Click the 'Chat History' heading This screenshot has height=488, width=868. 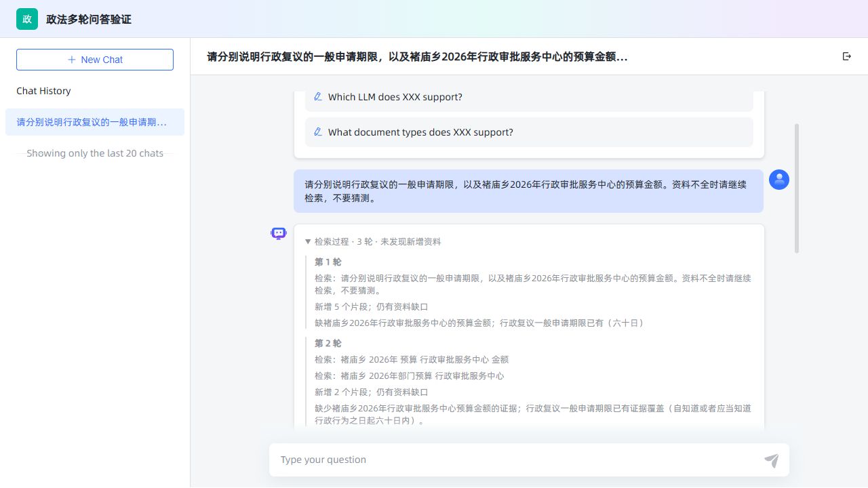43,91
